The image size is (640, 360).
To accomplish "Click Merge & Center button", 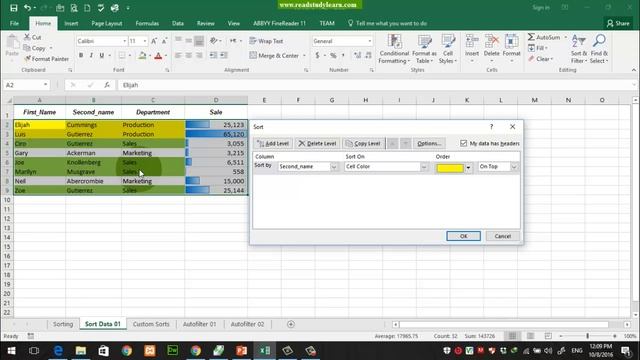I will coord(274,55).
